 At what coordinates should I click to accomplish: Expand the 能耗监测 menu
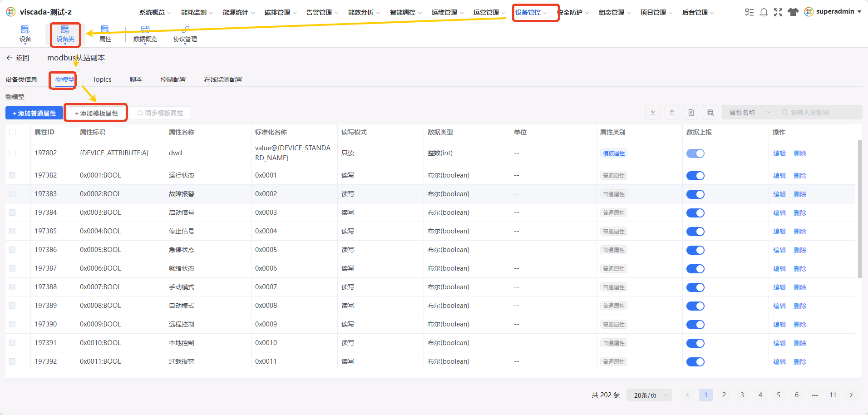197,12
